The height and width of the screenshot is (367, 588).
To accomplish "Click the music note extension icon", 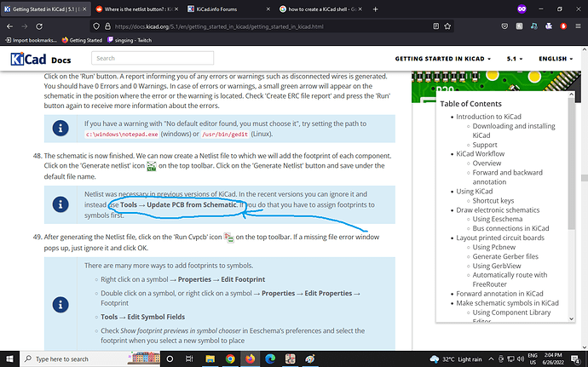I will pyautogui.click(x=534, y=26).
